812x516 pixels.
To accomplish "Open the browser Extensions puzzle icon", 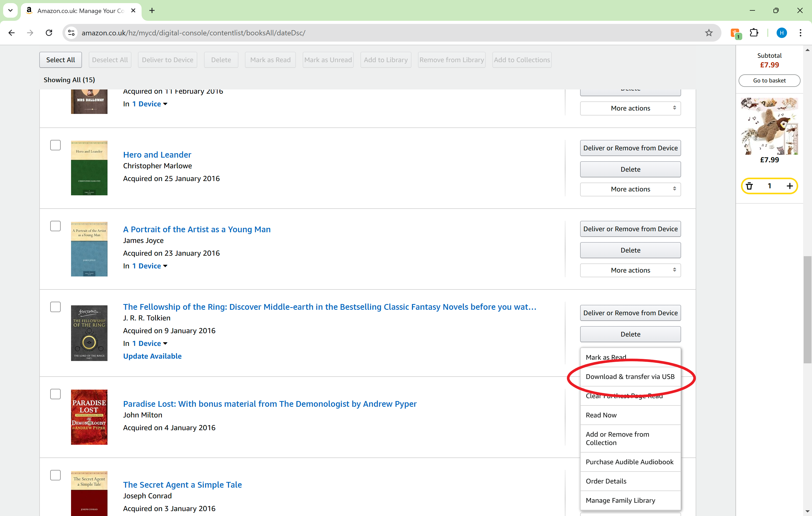I will 754,33.
